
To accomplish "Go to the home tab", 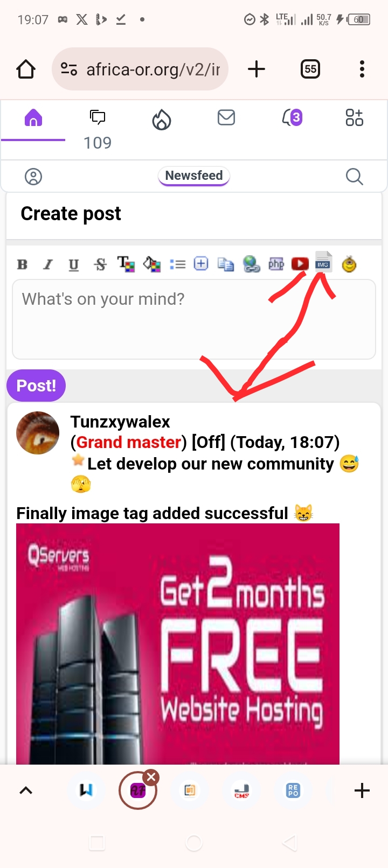I will 33,117.
